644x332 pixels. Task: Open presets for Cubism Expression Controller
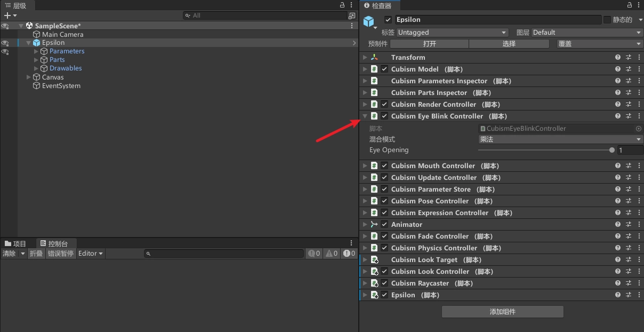tap(629, 212)
